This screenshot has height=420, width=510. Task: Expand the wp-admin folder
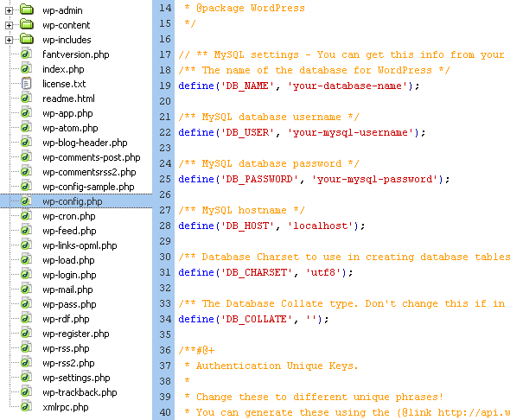click(x=9, y=10)
